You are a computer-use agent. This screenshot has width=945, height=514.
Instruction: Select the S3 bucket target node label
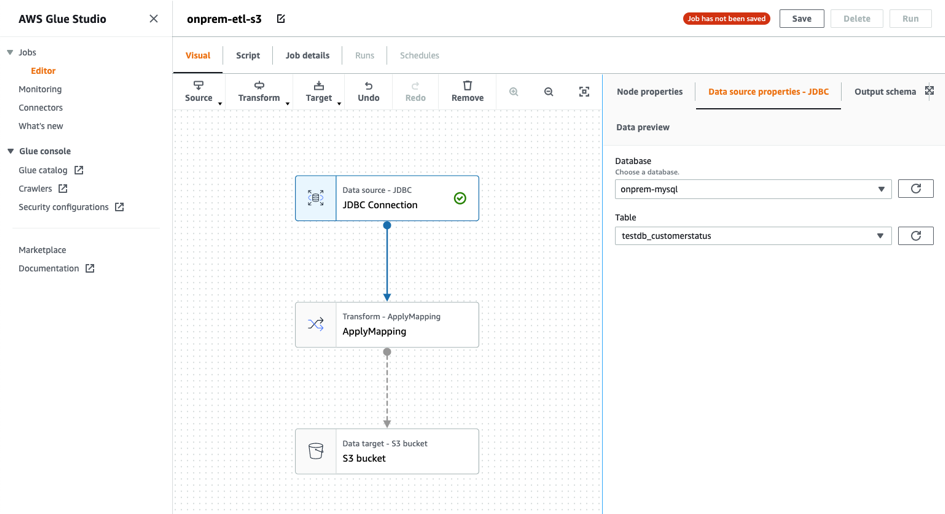[x=364, y=458]
